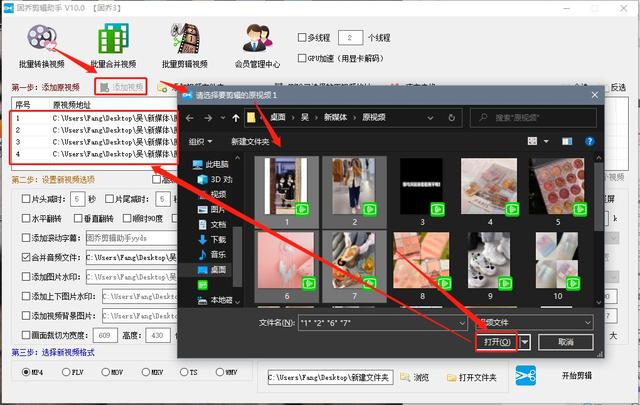Click 新建文件夹 in the dialog
Image resolution: width=640 pixels, height=405 pixels.
(x=250, y=142)
